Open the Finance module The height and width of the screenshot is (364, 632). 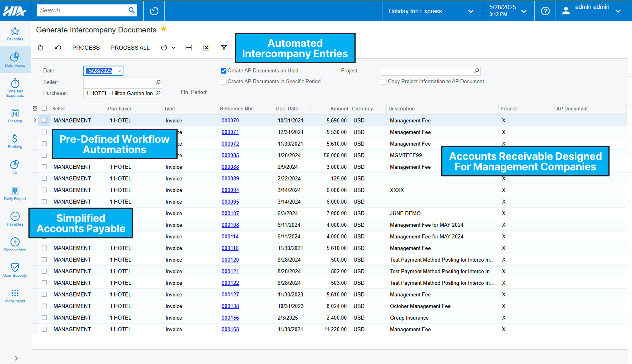click(15, 116)
